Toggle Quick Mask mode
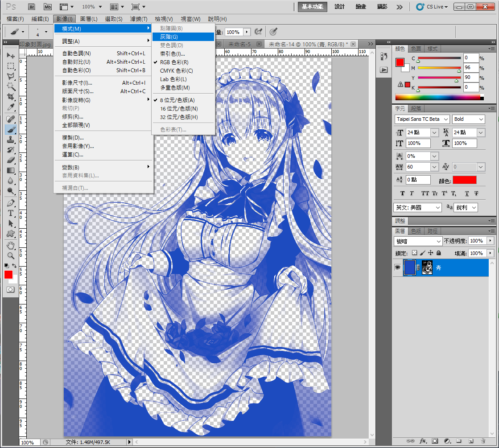Viewport: 499px width, 448px height. [11, 290]
